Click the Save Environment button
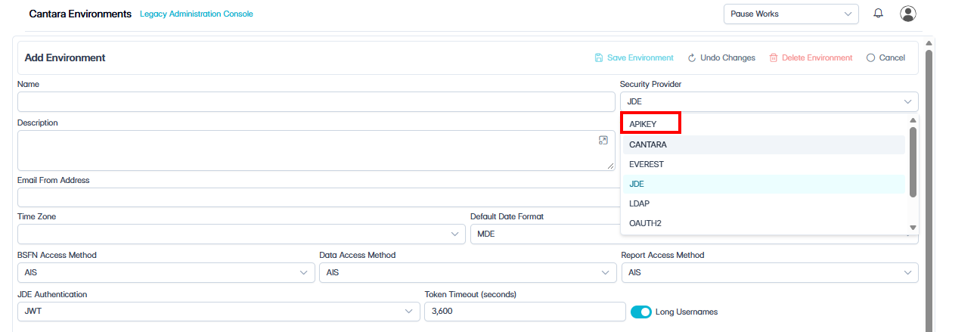 pyautogui.click(x=634, y=57)
